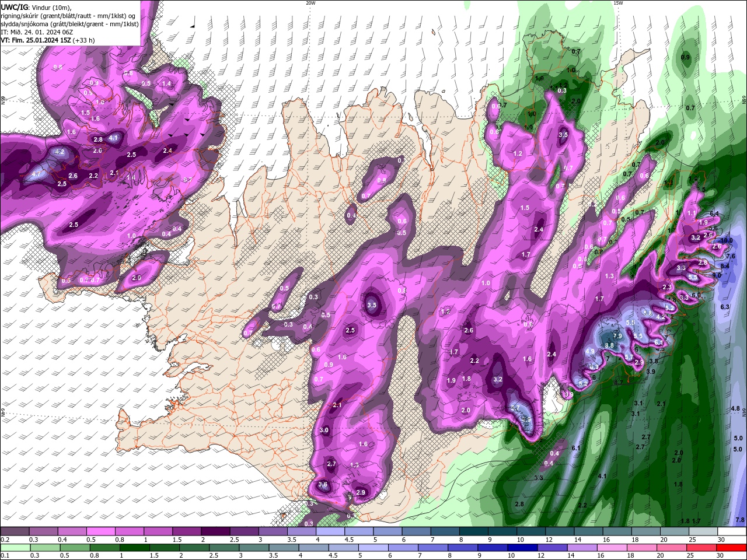
Task: Select the '7.9' precipitation value on the map
Action: coord(617,336)
